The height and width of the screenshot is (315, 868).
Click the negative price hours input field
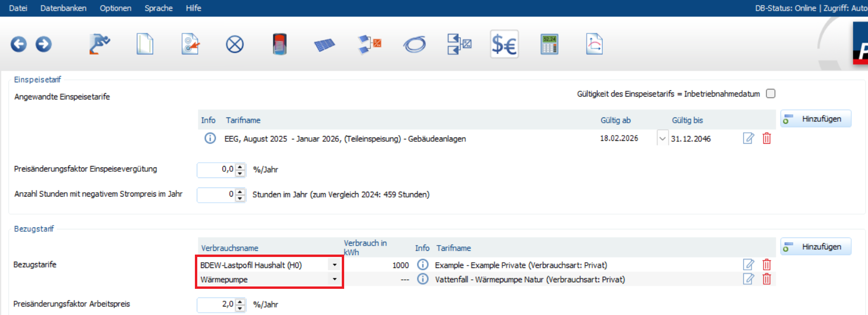point(216,194)
